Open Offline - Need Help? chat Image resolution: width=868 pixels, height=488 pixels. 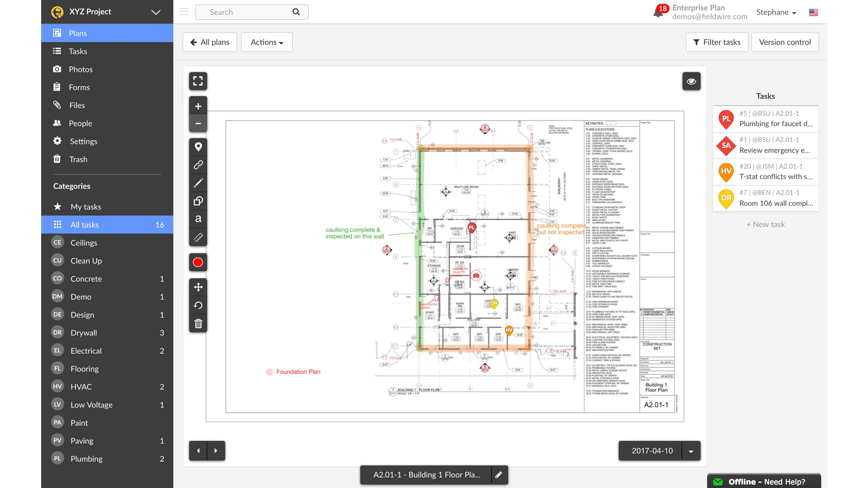[764, 482]
